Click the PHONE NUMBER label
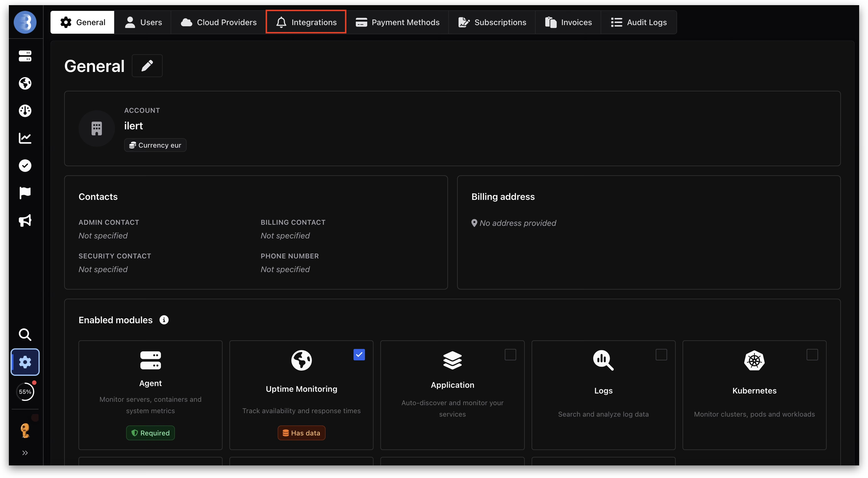Image resolution: width=868 pixels, height=478 pixels. (289, 256)
